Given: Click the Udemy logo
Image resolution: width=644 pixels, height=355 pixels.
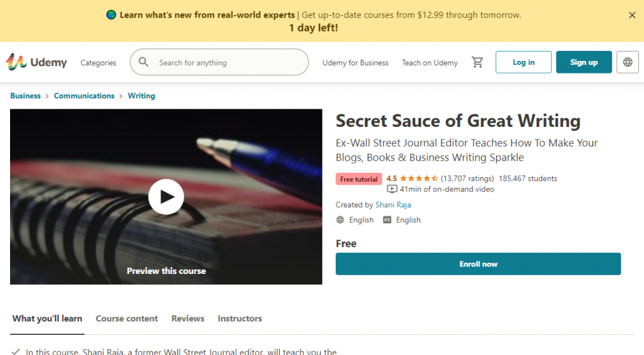Looking at the screenshot, I should click(x=36, y=62).
